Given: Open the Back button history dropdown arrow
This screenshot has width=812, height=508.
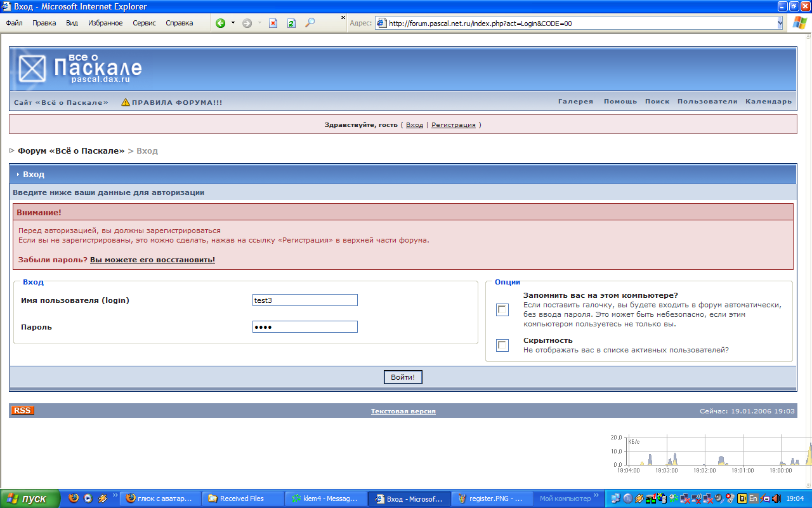Looking at the screenshot, I should click(x=233, y=23).
